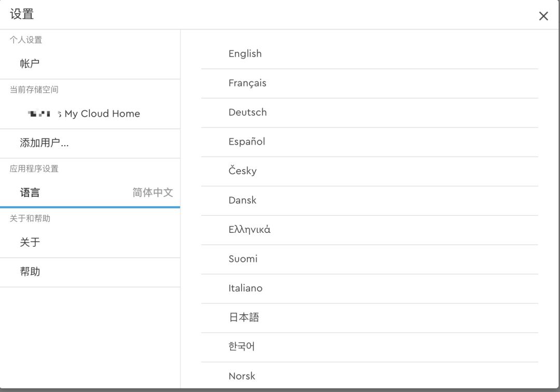Select 日本語 language option

click(x=244, y=317)
